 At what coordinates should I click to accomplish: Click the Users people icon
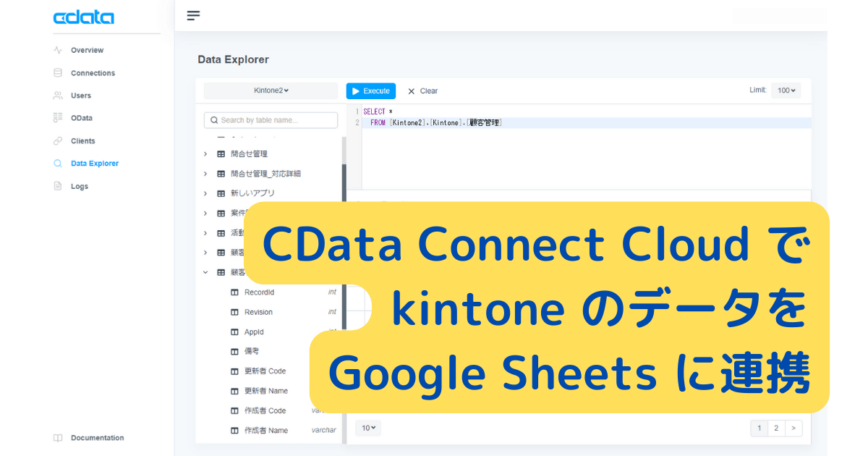click(58, 95)
